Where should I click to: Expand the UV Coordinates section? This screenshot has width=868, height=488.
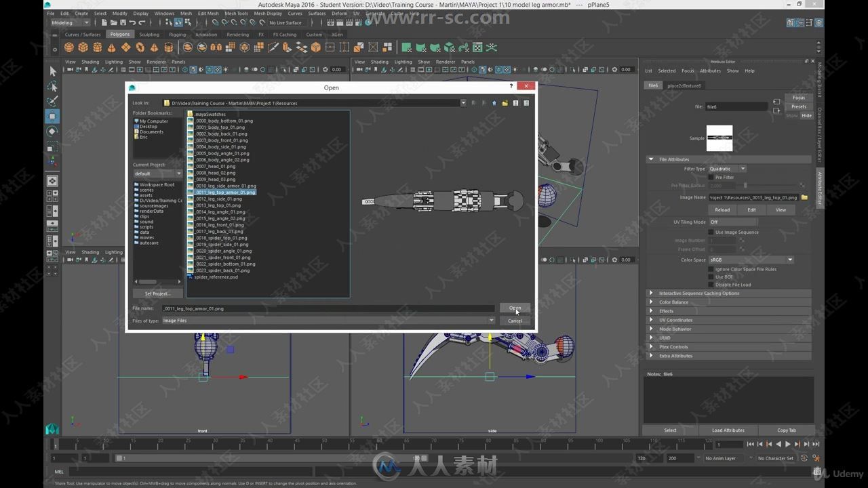click(x=729, y=320)
